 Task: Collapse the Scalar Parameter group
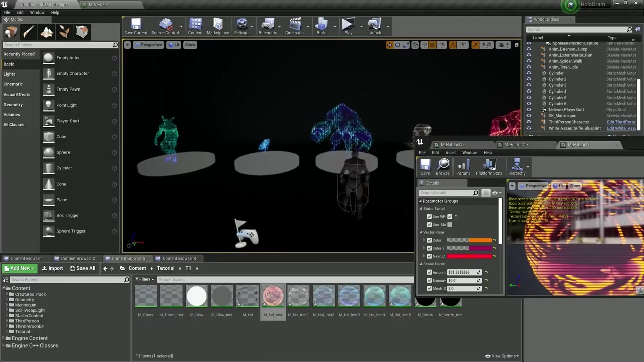[421, 264]
